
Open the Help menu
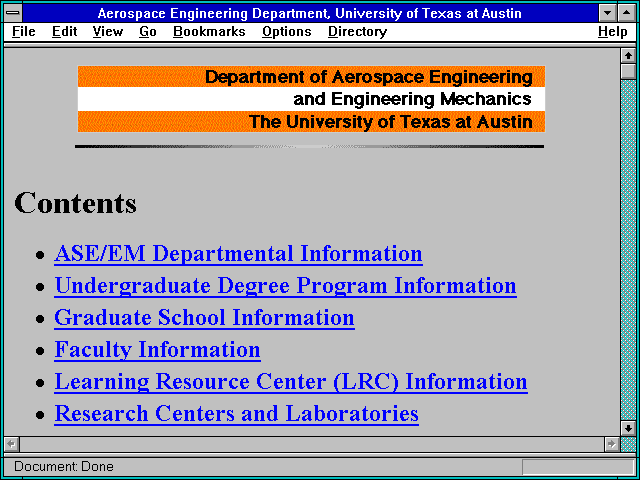tap(613, 31)
